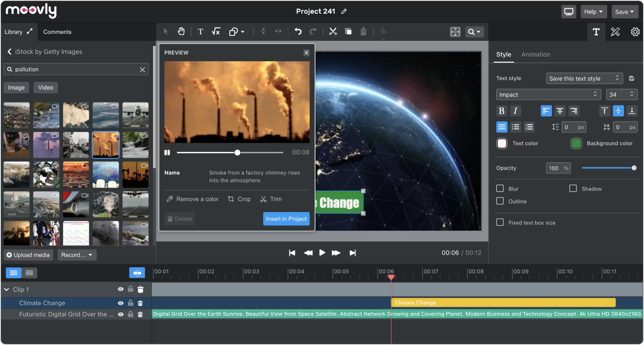This screenshot has width=644, height=345.
Task: Open the Impact font family dropdown
Action: (548, 94)
